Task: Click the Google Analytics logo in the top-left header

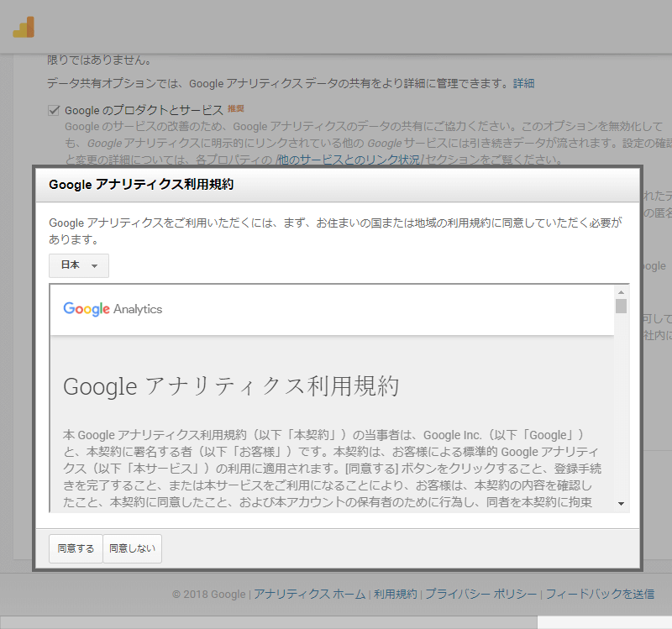Action: (24, 28)
